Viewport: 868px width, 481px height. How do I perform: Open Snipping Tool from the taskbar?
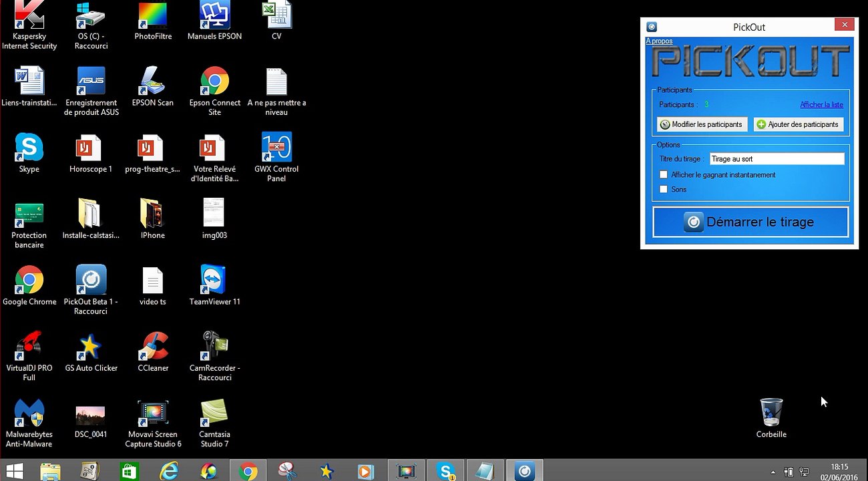[x=287, y=471]
